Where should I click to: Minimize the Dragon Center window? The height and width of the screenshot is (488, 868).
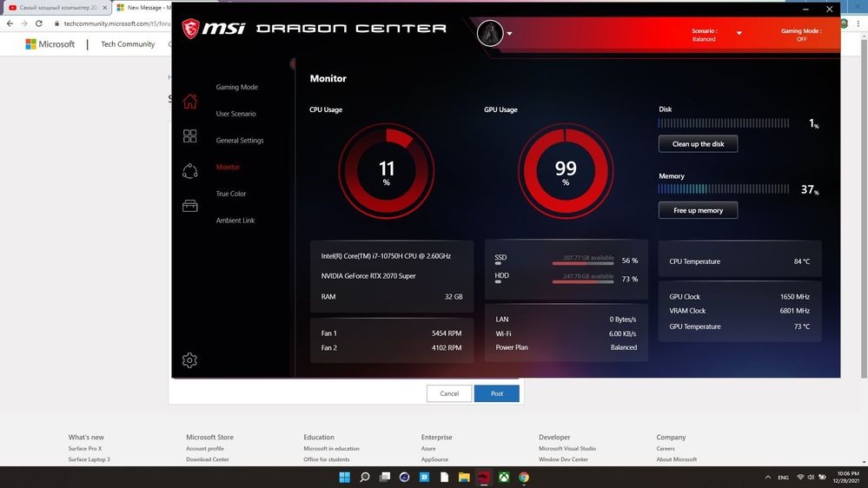[805, 9]
